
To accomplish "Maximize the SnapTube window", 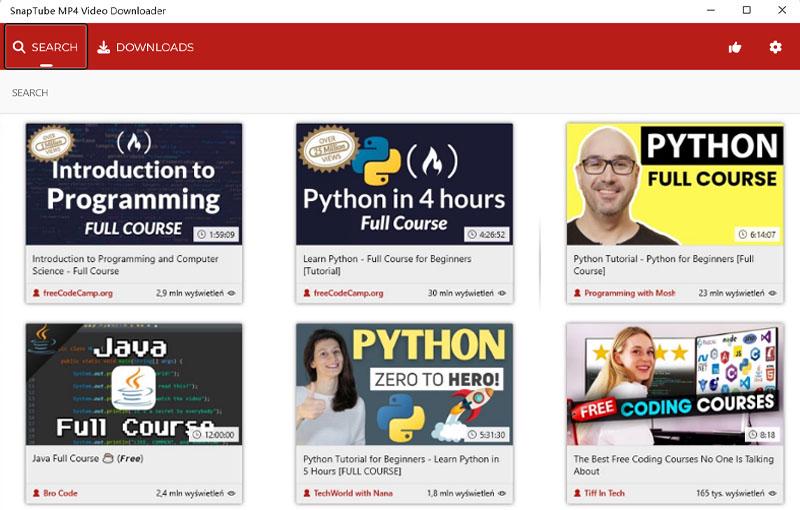I will [746, 10].
